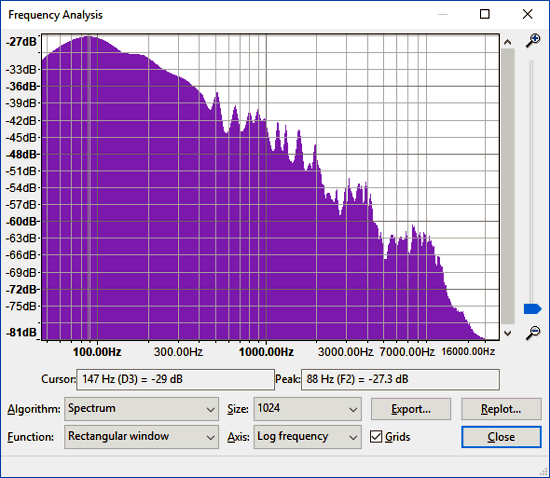The image size is (550, 478).
Task: Click the Peak readout field
Action: 400,379
